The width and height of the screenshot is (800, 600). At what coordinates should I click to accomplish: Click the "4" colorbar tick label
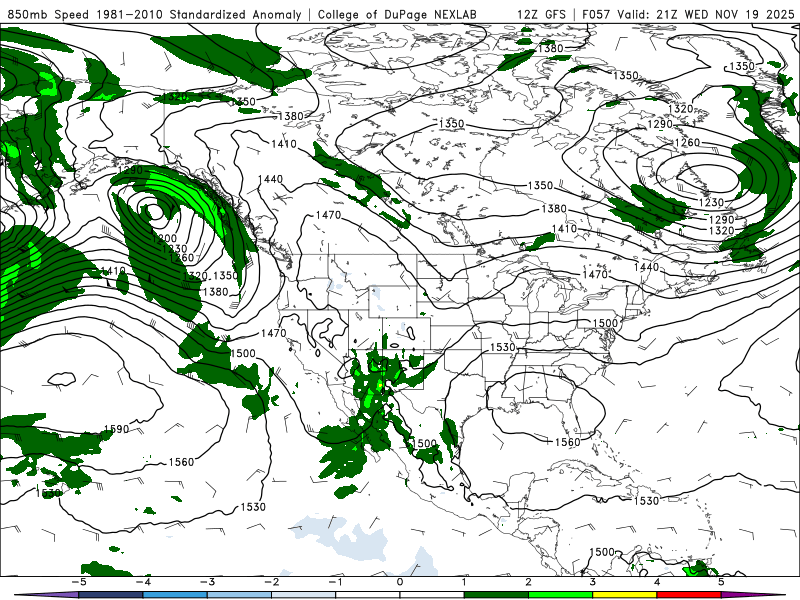pyautogui.click(x=657, y=582)
